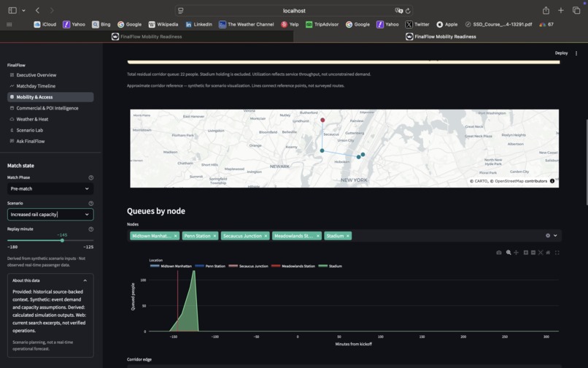Open Executive Overview page
Image resolution: width=588 pixels, height=368 pixels.
pos(50,75)
